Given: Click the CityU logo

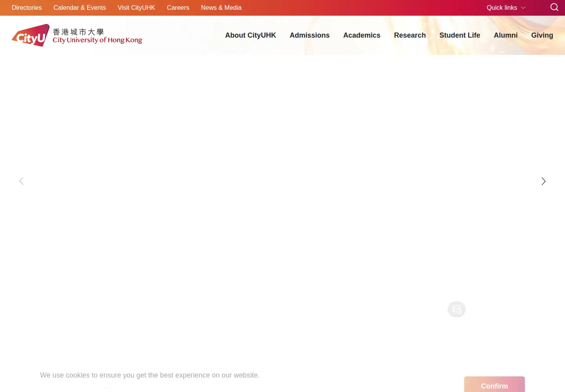Looking at the screenshot, I should click(31, 35).
